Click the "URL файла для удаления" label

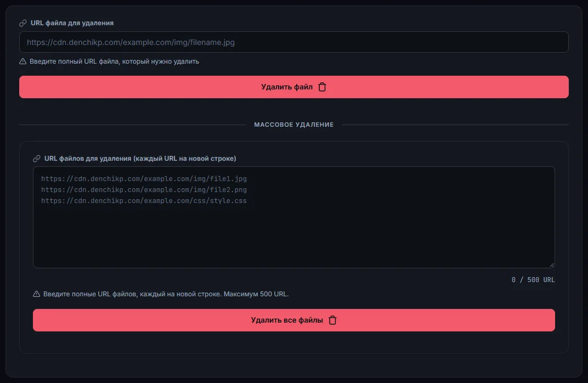coord(72,23)
